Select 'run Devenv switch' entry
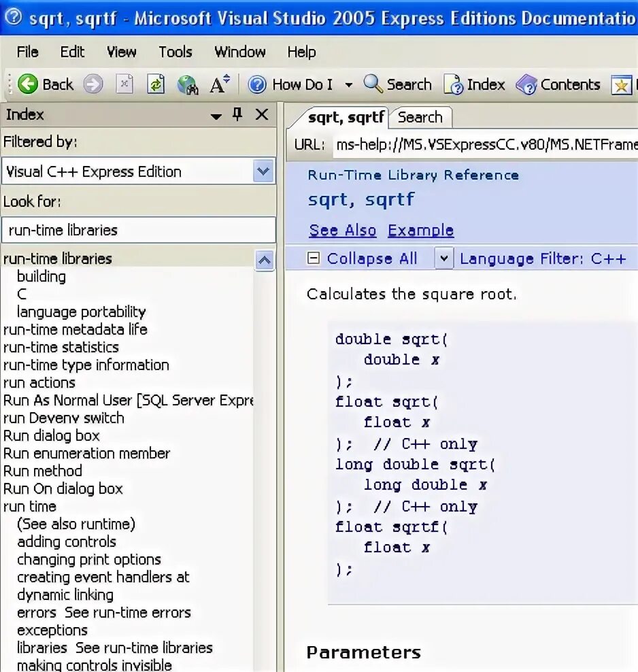This screenshot has height=672, width=638. tap(63, 418)
